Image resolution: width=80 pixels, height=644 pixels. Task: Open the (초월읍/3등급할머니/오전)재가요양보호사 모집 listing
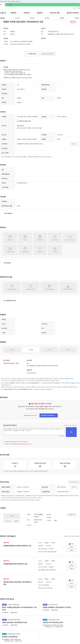click(x=17, y=546)
